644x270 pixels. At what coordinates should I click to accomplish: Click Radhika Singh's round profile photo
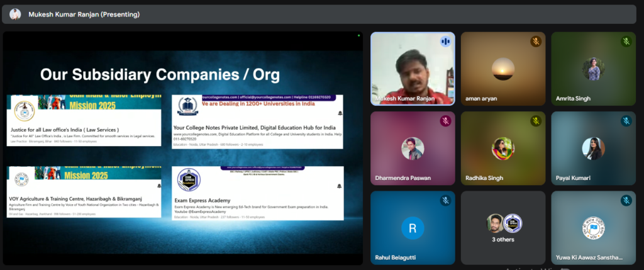tap(503, 149)
